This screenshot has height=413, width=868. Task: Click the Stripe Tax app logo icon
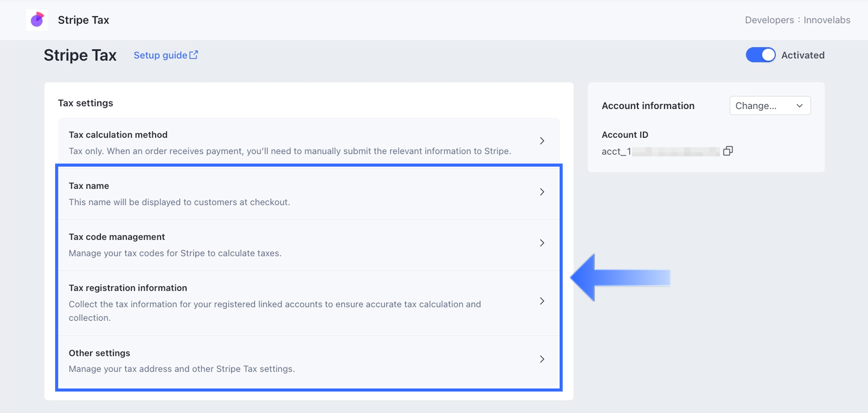(x=37, y=20)
